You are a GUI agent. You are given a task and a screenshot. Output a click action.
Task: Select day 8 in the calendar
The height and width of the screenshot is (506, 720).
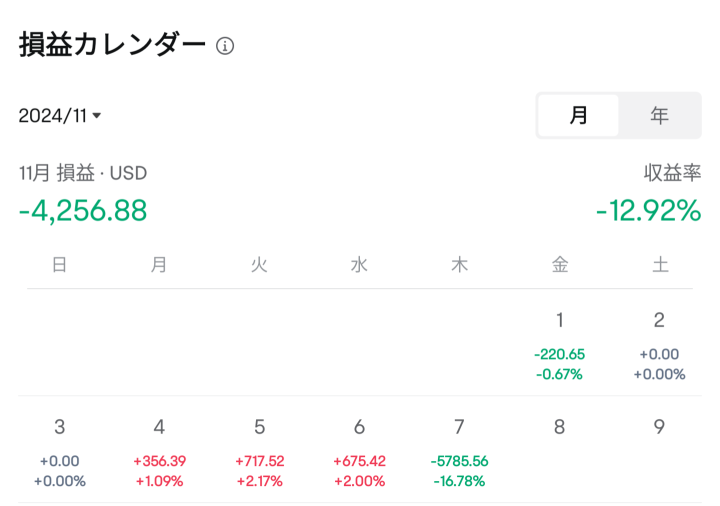coord(559,427)
